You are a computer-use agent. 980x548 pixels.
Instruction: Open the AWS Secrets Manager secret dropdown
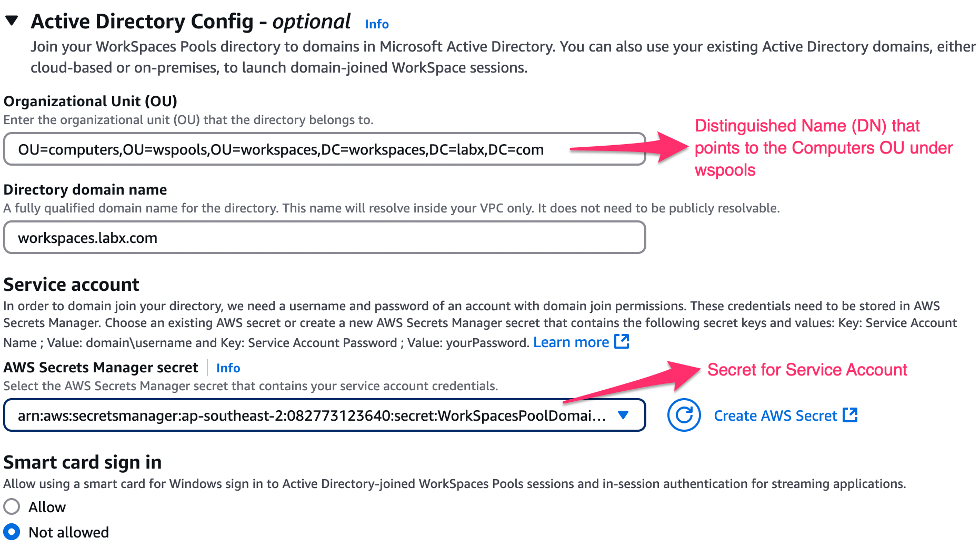[325, 415]
